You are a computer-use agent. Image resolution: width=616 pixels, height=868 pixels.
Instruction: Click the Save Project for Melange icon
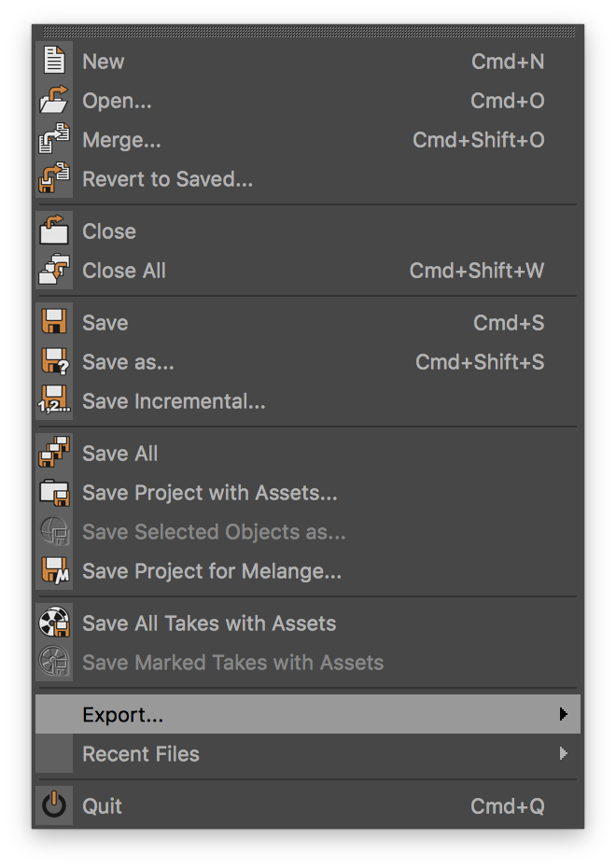[x=54, y=571]
